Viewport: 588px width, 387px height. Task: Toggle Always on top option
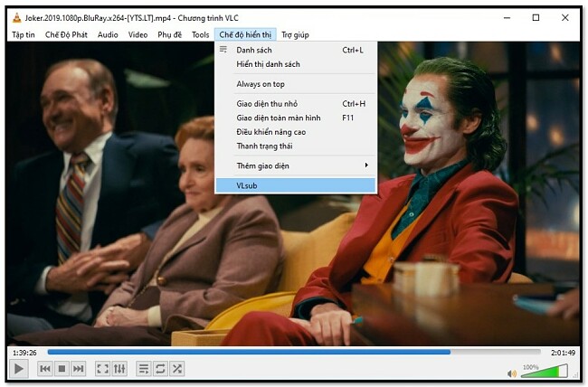[296, 84]
